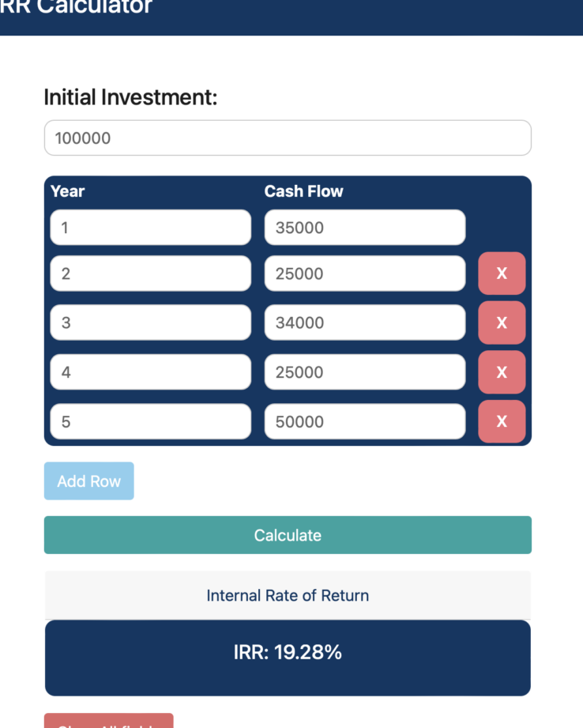Delete the row for year 2
Screen dimensions: 583x728
[502, 273]
